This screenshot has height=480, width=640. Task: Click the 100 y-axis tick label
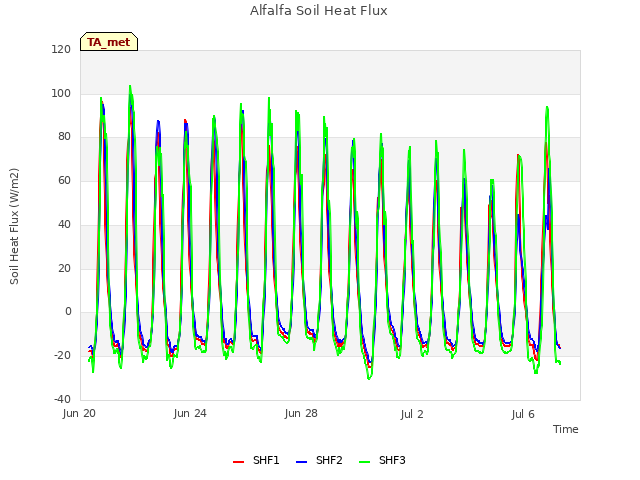(x=61, y=93)
